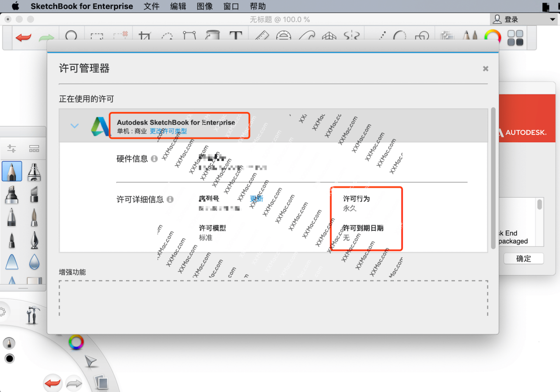The height and width of the screenshot is (392, 560).
Task: Open the color wheel in lagoon
Action: pos(76,342)
